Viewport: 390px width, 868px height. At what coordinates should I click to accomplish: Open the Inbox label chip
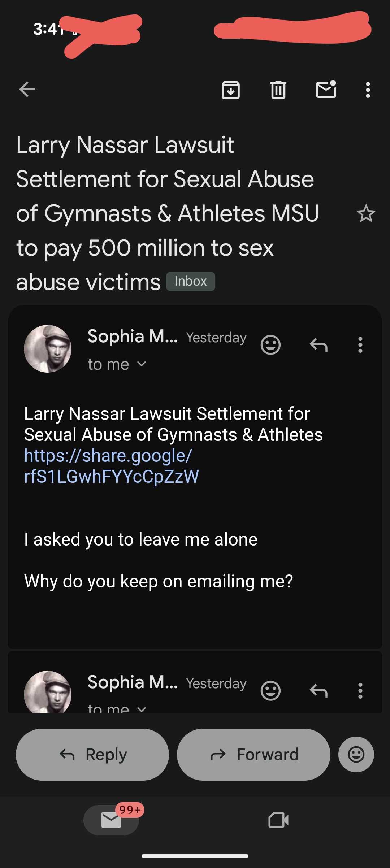coord(191,281)
